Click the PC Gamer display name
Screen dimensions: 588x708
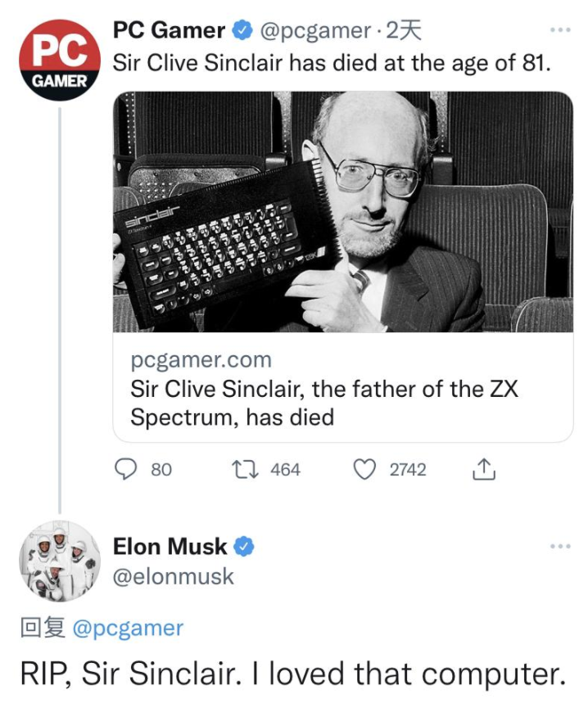click(169, 31)
